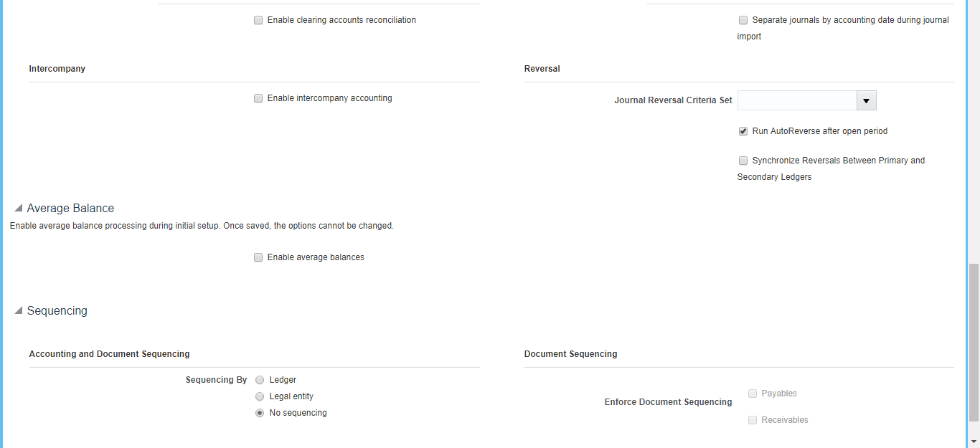Viewport: 980px width, 448px height.
Task: Click the Average Balance section heading
Action: pyautogui.click(x=70, y=209)
